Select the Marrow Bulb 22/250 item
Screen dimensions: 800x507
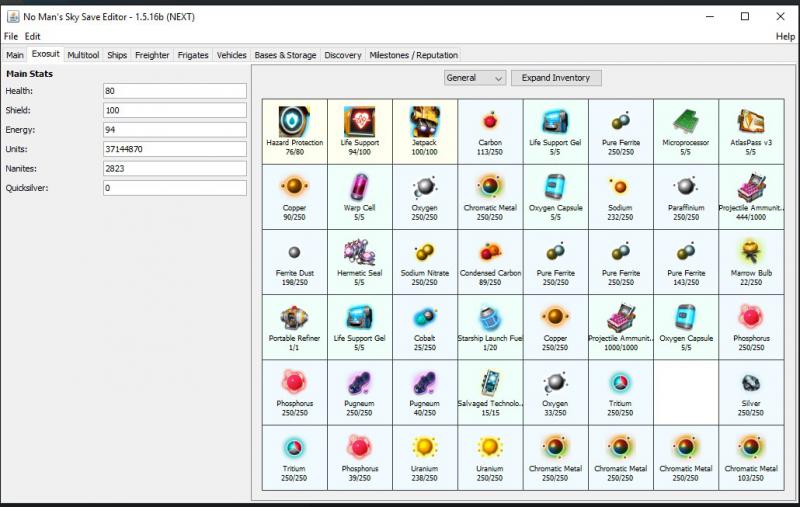tap(752, 262)
